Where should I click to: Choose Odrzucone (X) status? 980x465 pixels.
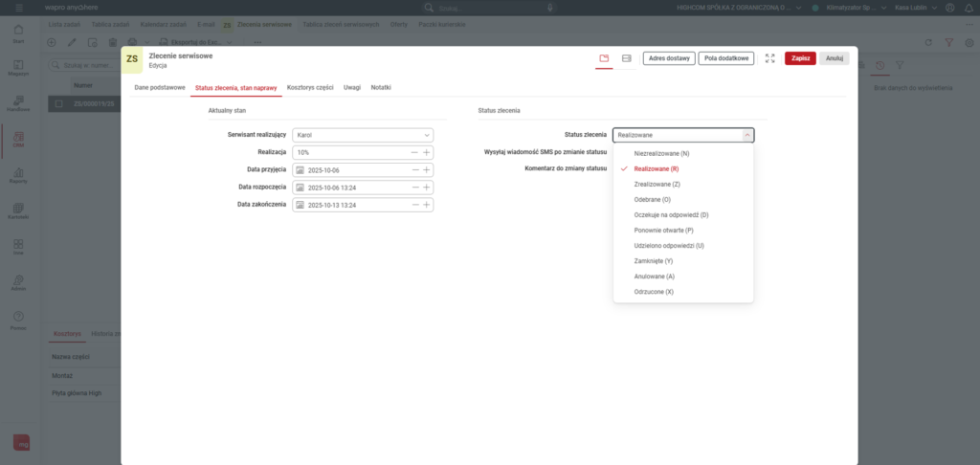(x=683, y=292)
